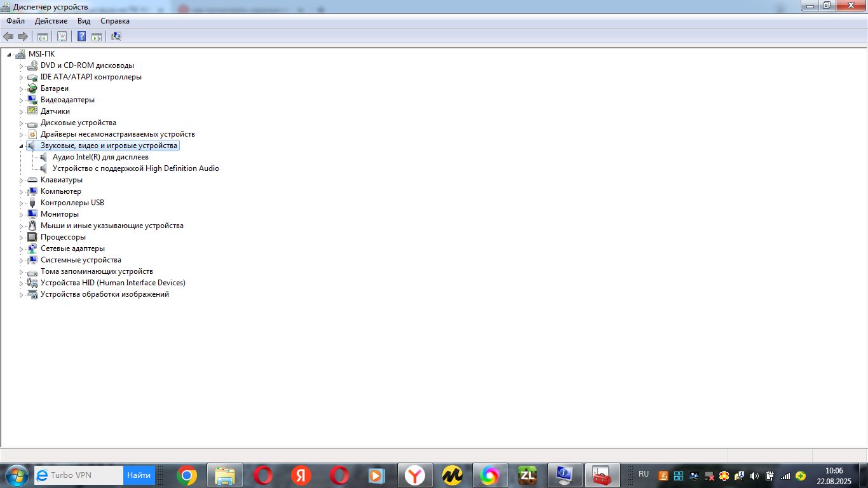Click the Процессоры category icon
Screen dimensions: 868x488
click(32, 237)
